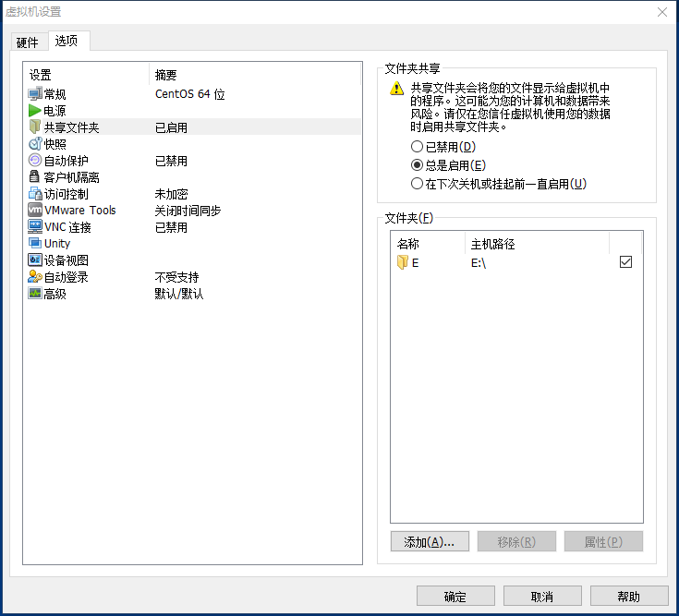Click the 属性(P) button
679x616 pixels.
(x=603, y=541)
